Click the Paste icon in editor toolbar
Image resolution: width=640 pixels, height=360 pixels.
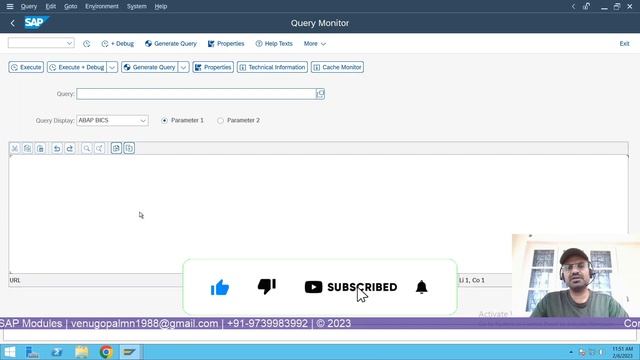coord(40,149)
